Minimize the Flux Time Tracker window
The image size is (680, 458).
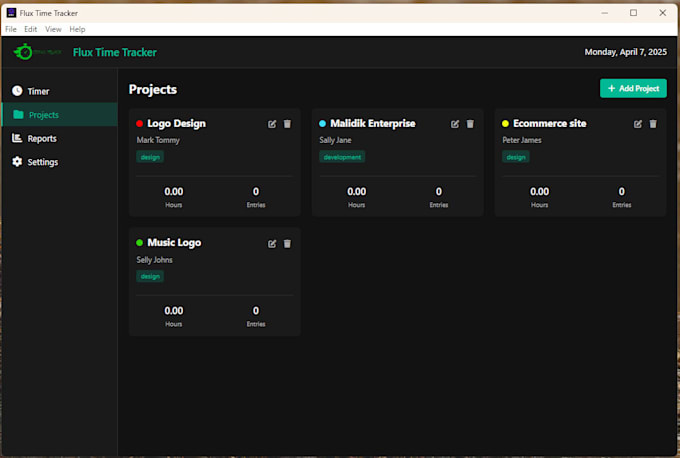(605, 13)
